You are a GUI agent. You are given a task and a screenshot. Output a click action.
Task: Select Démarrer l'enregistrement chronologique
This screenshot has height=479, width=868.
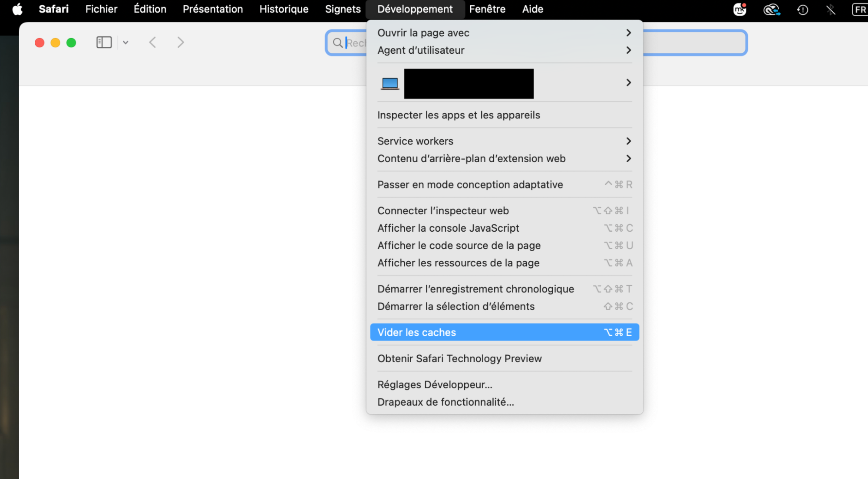pos(505,289)
